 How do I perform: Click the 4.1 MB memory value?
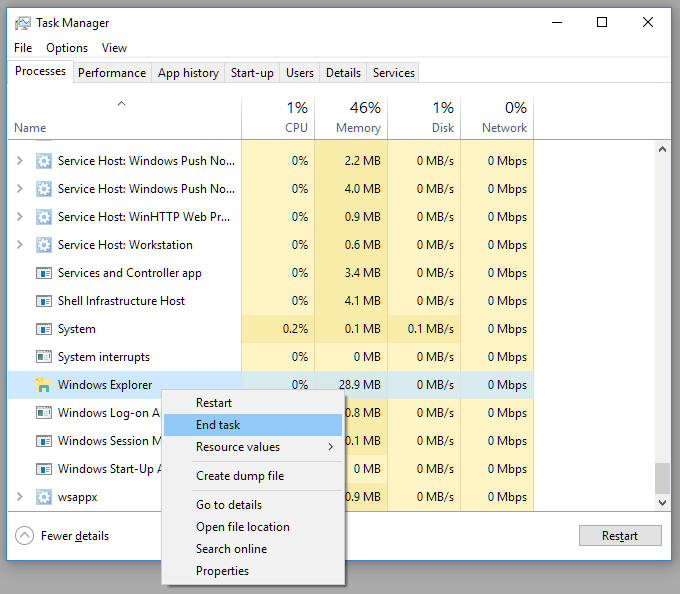(363, 301)
